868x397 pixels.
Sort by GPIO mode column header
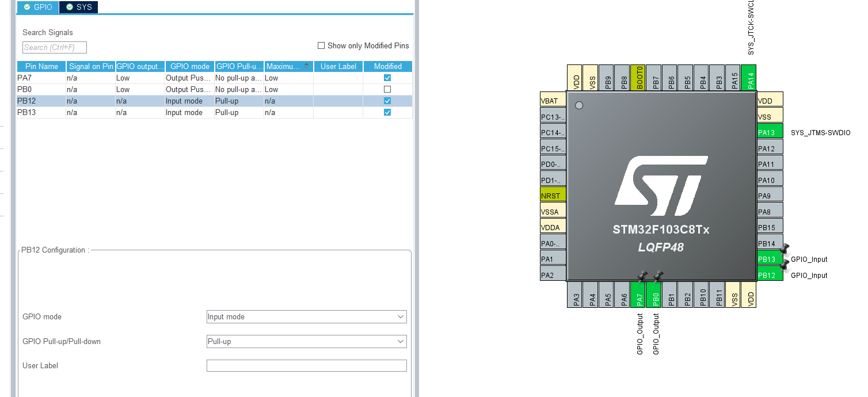click(190, 66)
